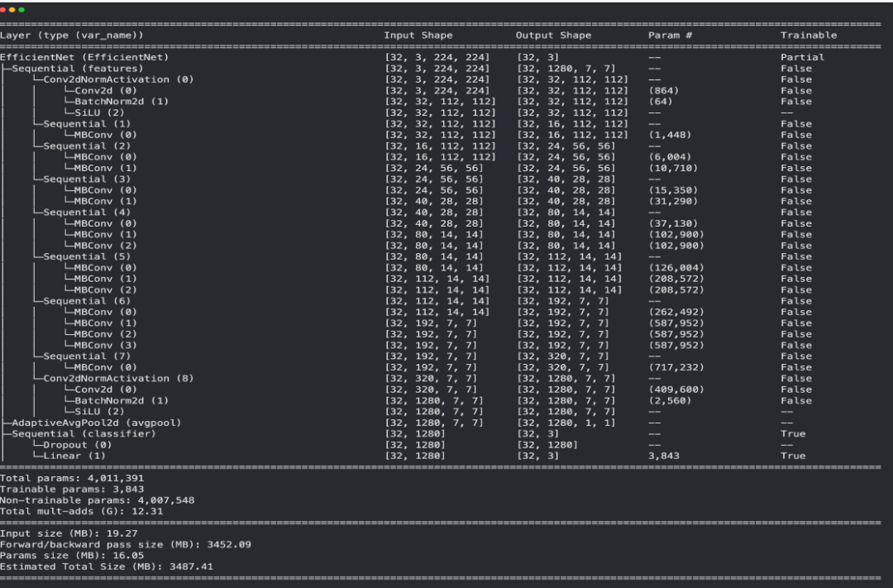Select the 'Sequential (6)' layer name
The width and height of the screenshot is (893, 588).
coord(87,301)
